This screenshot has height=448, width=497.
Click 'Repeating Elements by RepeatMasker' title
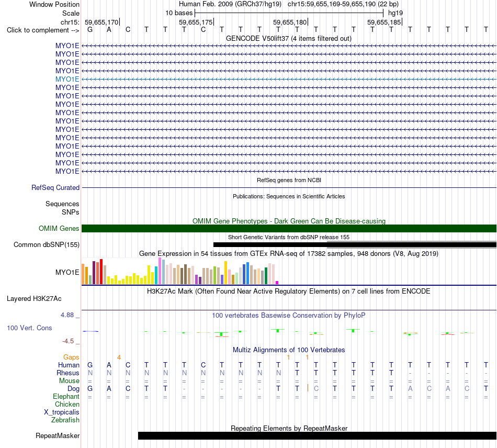tap(289, 428)
